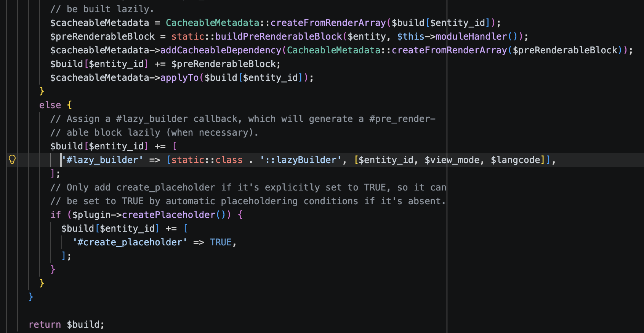Click the 'else' keyword

pyautogui.click(x=50, y=105)
